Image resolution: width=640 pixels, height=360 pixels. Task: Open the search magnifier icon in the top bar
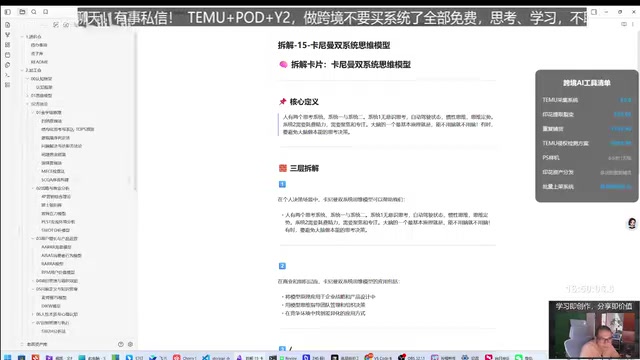34,12
